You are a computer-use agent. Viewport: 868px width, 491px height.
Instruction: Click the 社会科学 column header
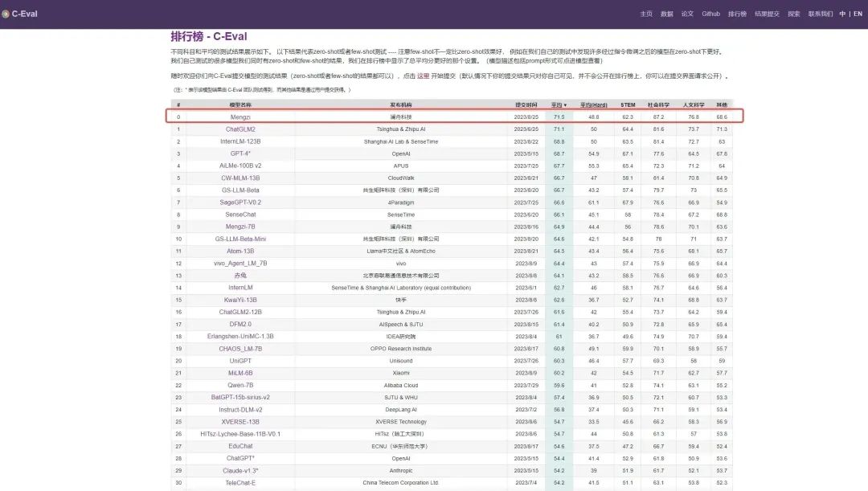point(658,104)
